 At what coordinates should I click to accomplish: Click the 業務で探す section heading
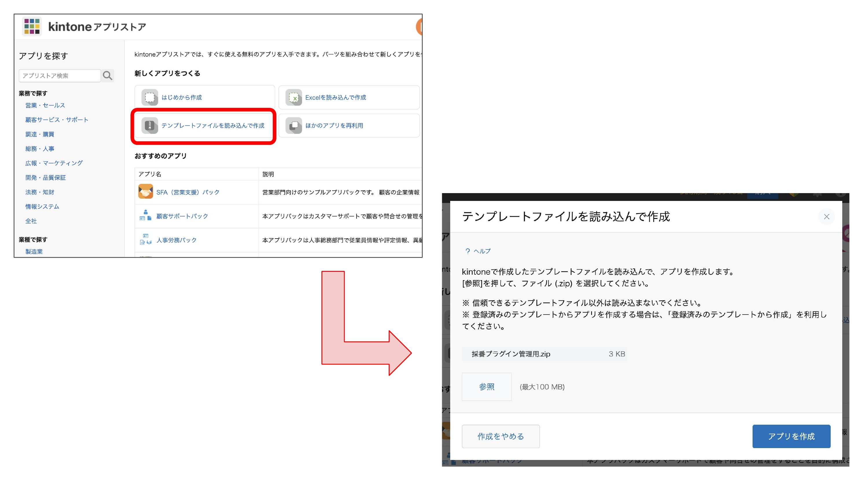tap(33, 93)
